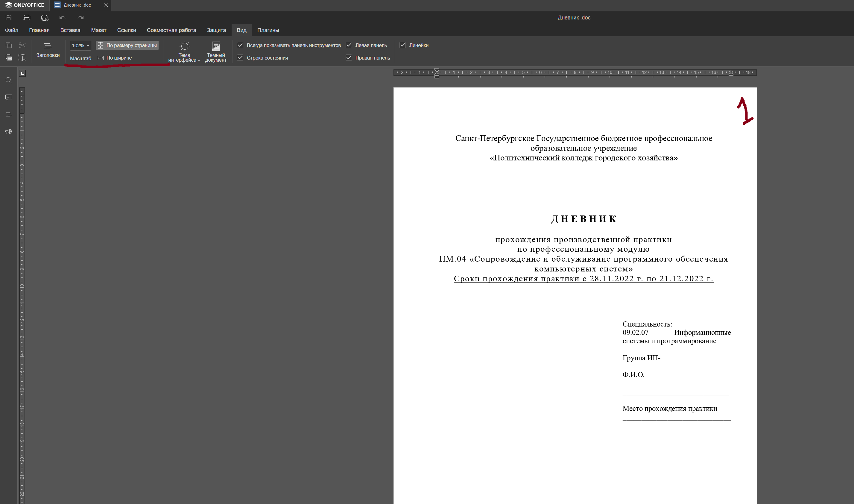Uncheck Левая панель visibility option
Viewport: 854px width, 504px height.
[349, 45]
